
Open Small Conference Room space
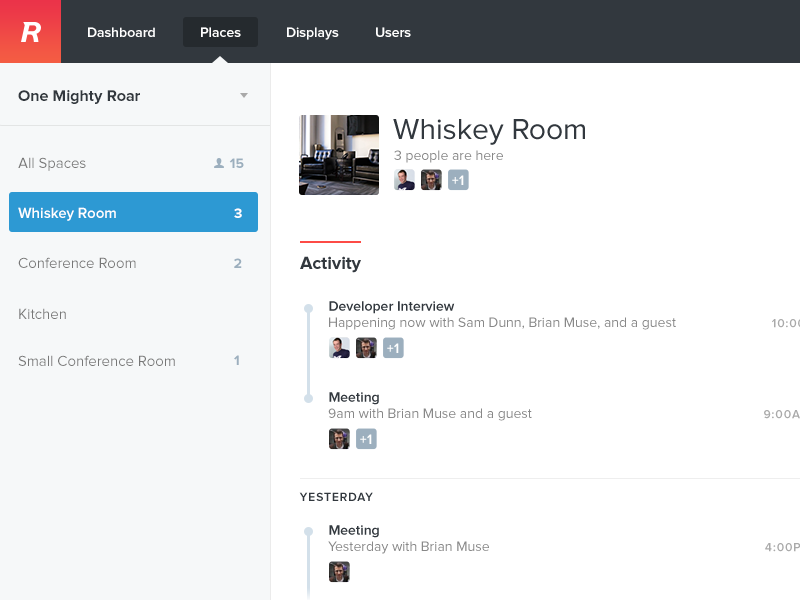pos(97,361)
